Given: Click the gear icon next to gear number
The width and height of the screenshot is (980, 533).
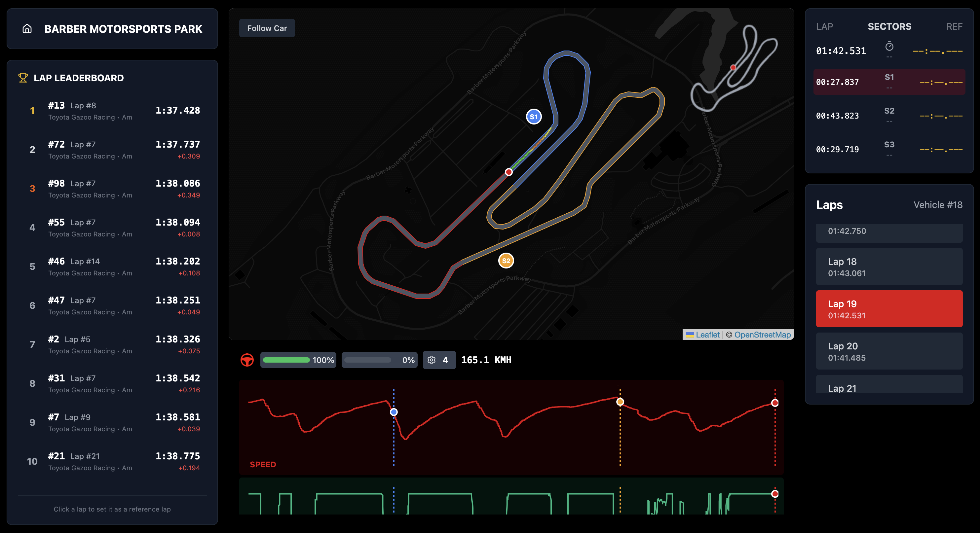Looking at the screenshot, I should [x=431, y=360].
